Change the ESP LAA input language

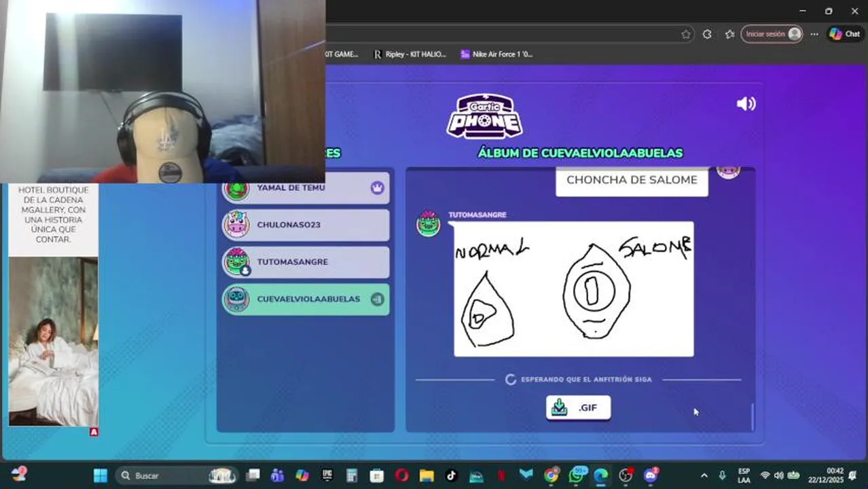click(744, 475)
